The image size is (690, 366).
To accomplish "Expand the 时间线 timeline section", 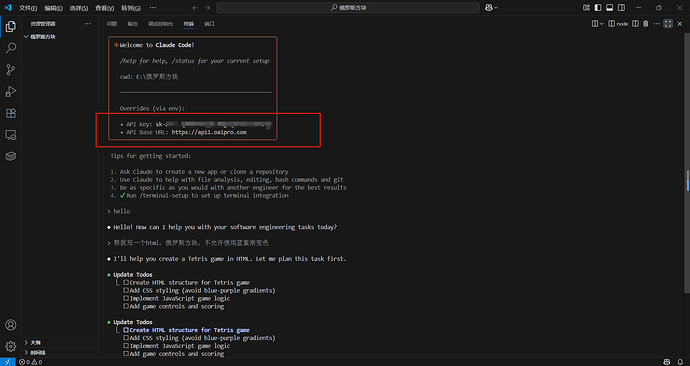I will (59, 352).
